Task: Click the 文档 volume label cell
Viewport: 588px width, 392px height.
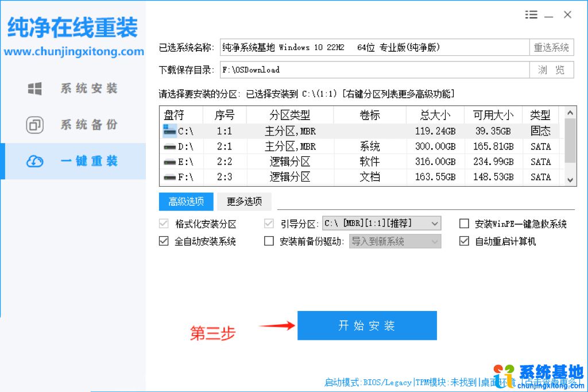Action: pos(370,177)
